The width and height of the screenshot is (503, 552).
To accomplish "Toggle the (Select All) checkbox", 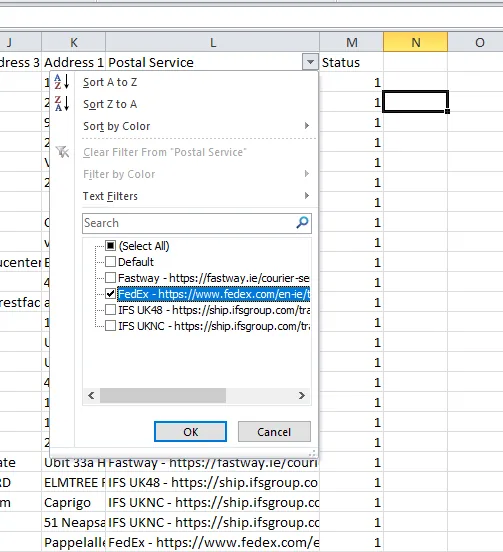I will click(x=111, y=245).
